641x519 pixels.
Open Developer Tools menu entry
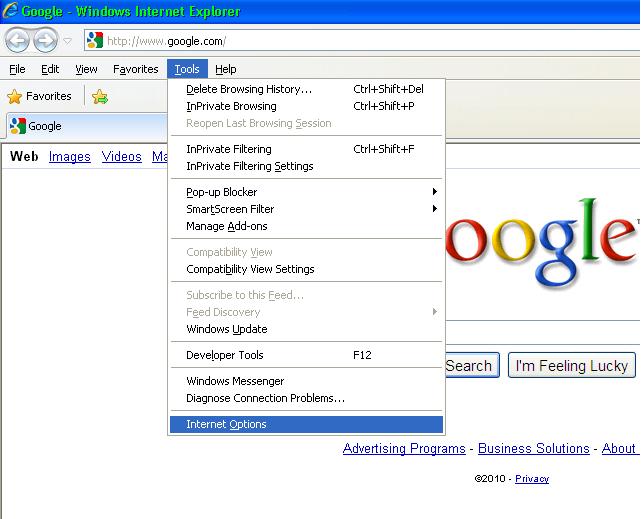tap(306, 355)
